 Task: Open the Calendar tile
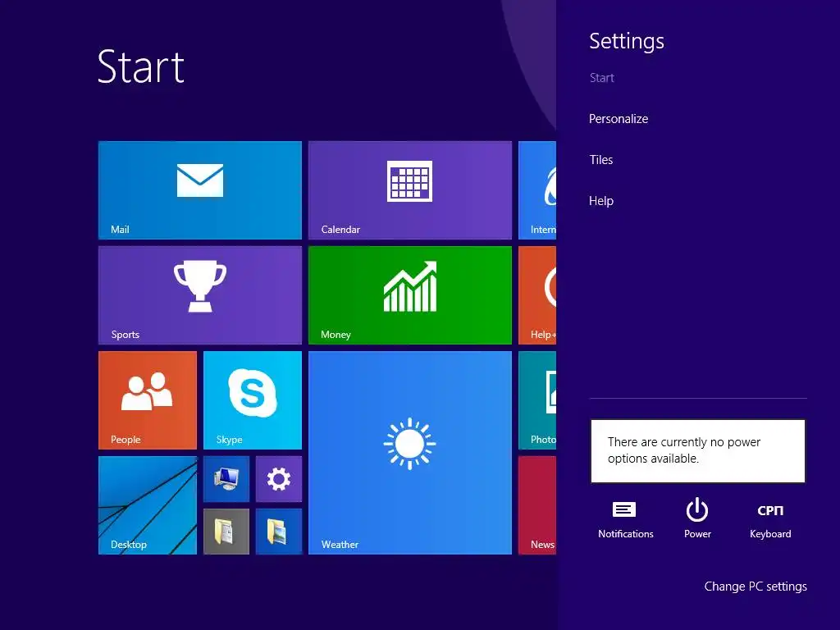point(410,190)
